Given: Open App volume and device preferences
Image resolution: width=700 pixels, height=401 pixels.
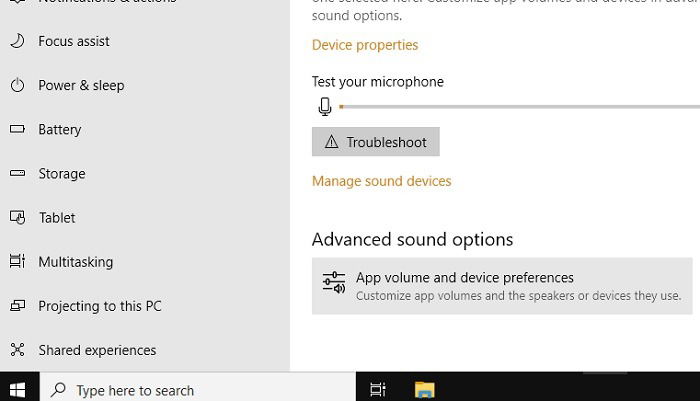Looking at the screenshot, I should tap(502, 286).
